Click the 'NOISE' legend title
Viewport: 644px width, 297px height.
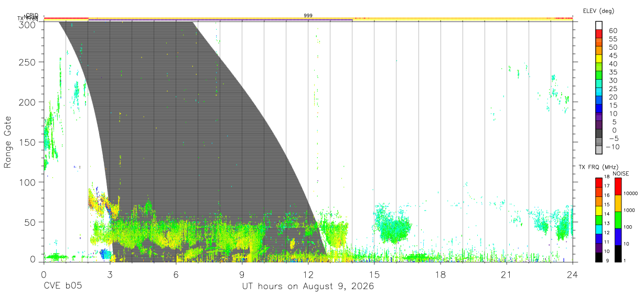click(x=620, y=173)
